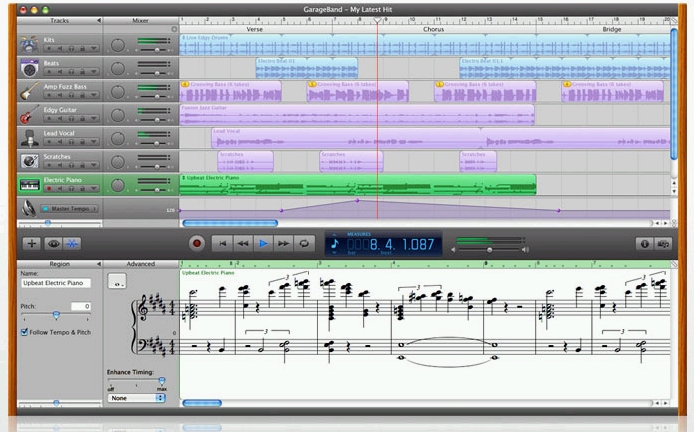Adjust the Pitch slider handle
Image resolution: width=694 pixels, height=432 pixels.
(x=56, y=315)
